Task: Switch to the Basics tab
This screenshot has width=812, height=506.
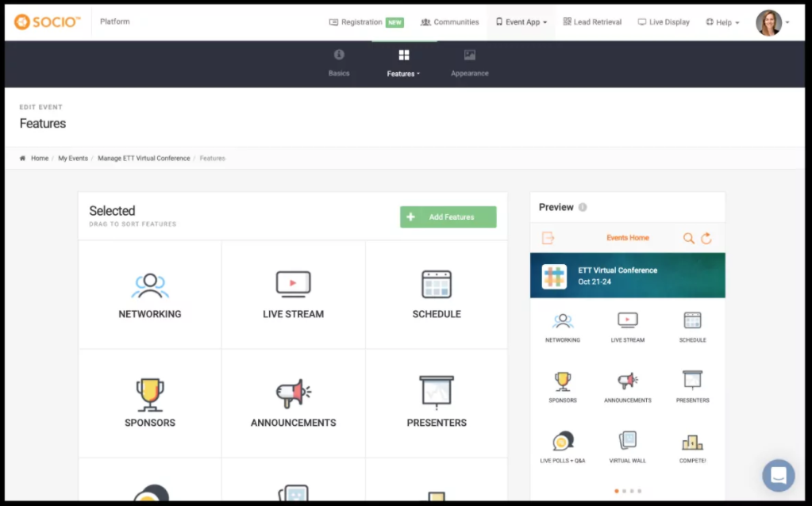Action: point(339,63)
